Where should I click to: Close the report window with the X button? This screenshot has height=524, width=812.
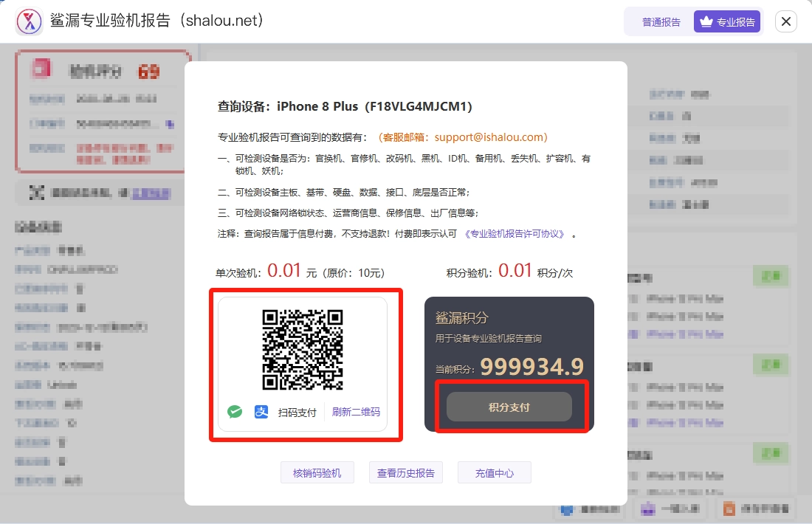coord(785,21)
